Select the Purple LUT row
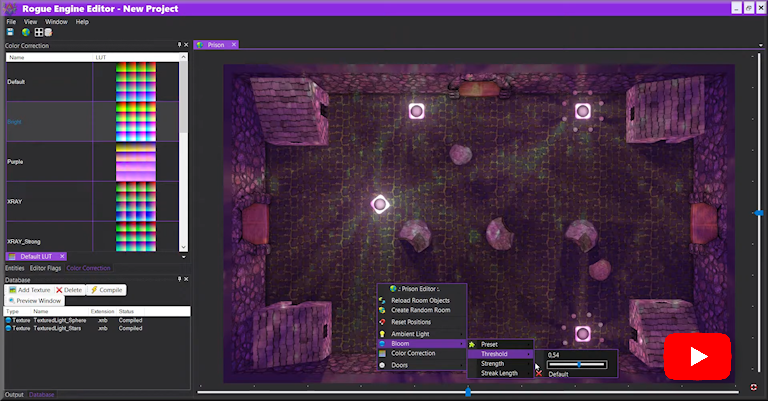The image size is (768, 401). pos(93,162)
